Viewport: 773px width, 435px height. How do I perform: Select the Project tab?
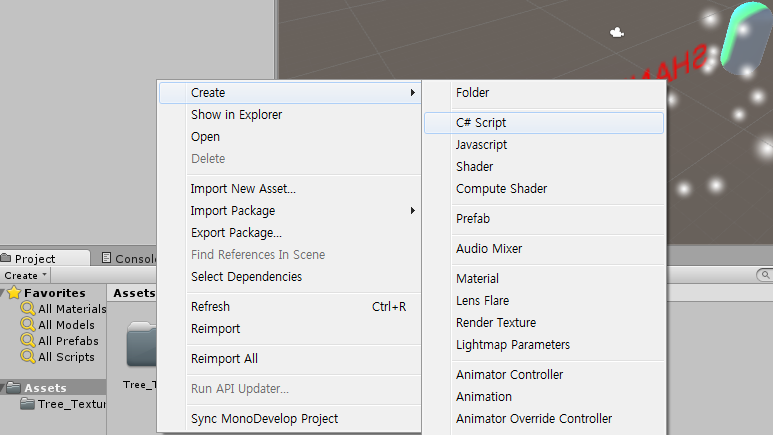point(30,258)
